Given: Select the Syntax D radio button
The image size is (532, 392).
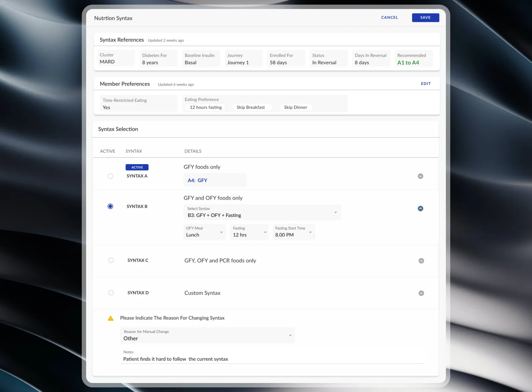Looking at the screenshot, I should pos(111,293).
